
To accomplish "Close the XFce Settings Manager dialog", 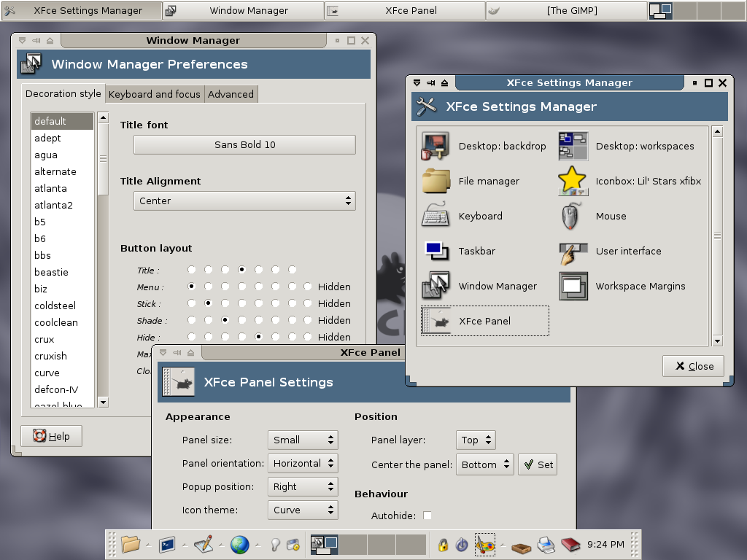I will click(693, 366).
